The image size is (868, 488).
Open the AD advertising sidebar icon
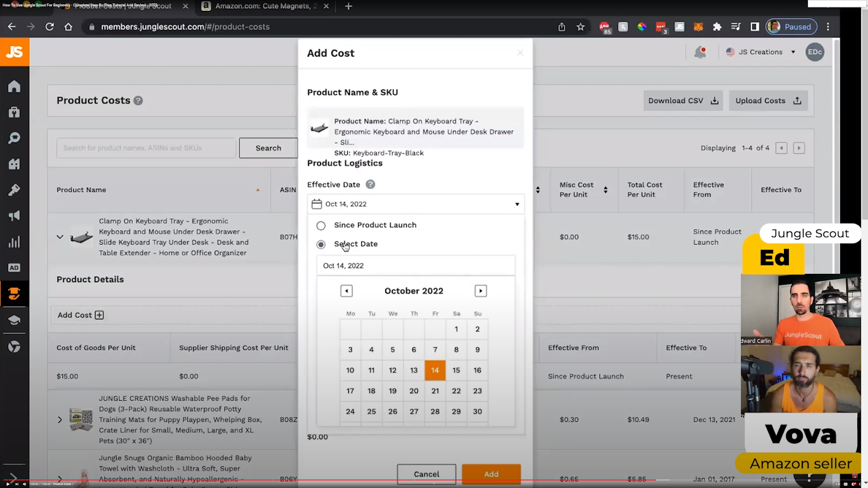coord(15,268)
